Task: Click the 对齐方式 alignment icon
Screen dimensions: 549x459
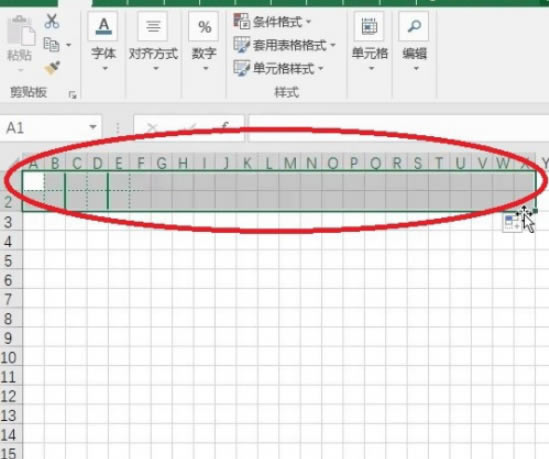Action: (x=153, y=27)
